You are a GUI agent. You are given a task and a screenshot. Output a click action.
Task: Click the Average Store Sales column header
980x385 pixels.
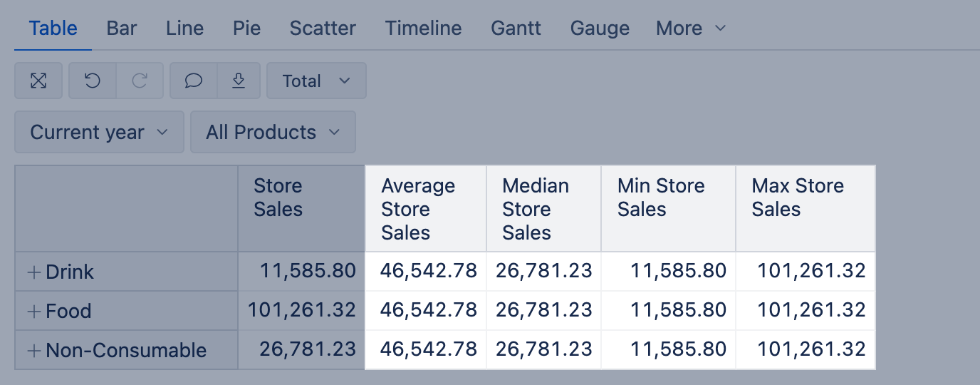418,209
